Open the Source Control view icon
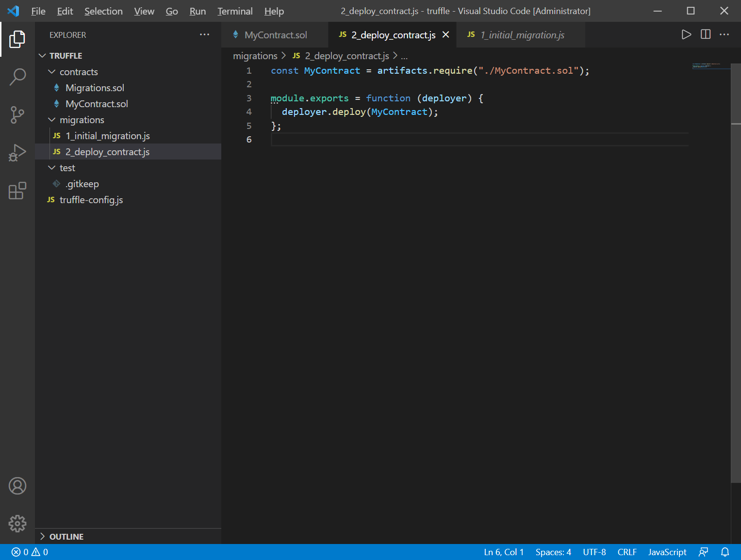Image resolution: width=741 pixels, height=560 pixels. 17,115
